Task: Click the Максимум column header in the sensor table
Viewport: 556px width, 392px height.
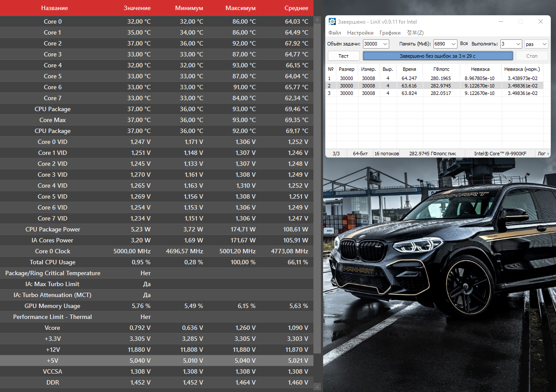Action: point(240,8)
